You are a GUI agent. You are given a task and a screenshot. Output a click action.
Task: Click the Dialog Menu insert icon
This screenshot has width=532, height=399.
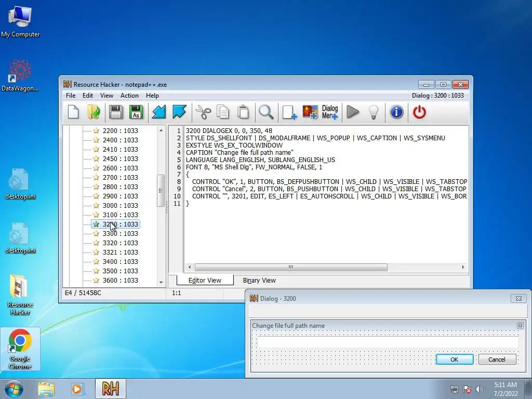pyautogui.click(x=330, y=112)
